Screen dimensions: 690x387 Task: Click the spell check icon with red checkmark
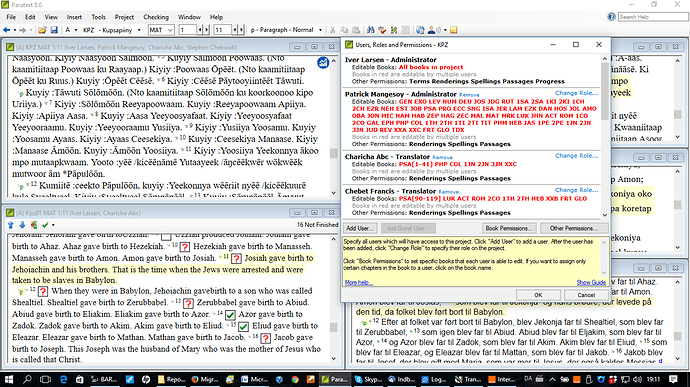pos(382,30)
